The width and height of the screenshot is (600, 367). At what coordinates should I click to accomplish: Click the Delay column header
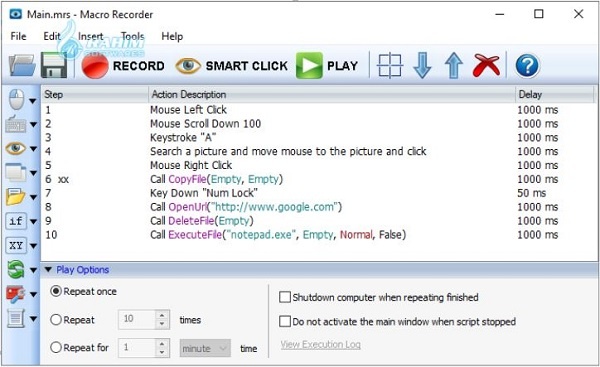click(x=555, y=94)
